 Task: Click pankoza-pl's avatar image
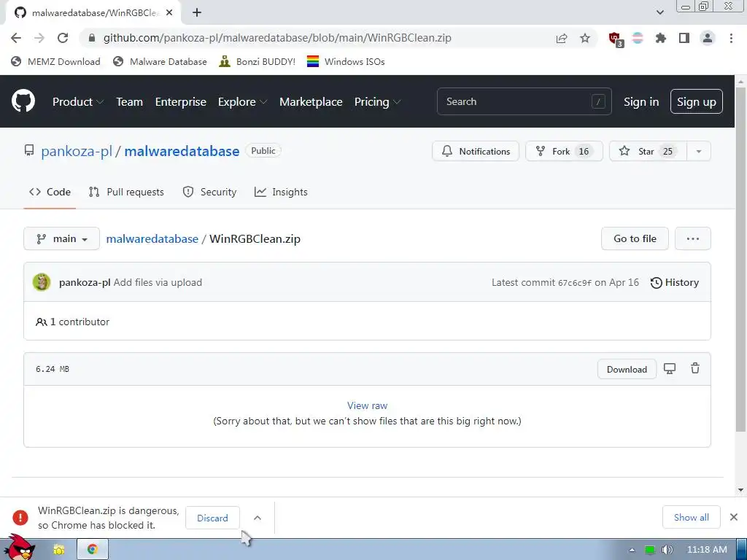tap(42, 282)
